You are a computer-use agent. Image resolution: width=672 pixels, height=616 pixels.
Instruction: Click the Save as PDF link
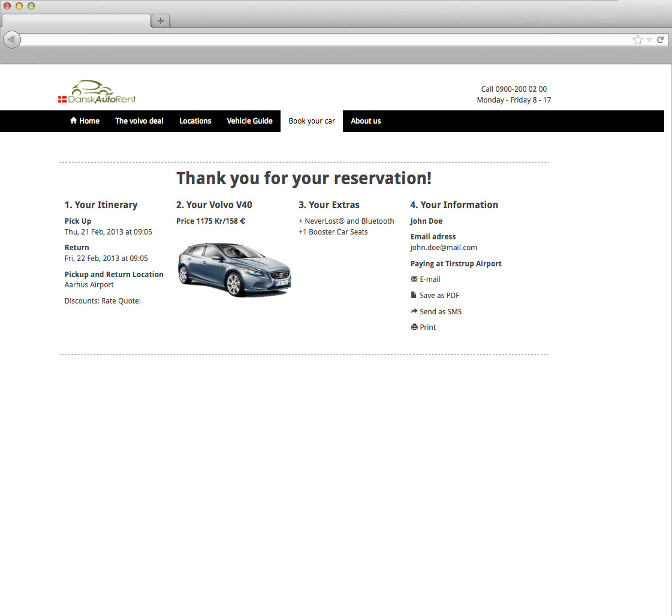click(x=439, y=296)
